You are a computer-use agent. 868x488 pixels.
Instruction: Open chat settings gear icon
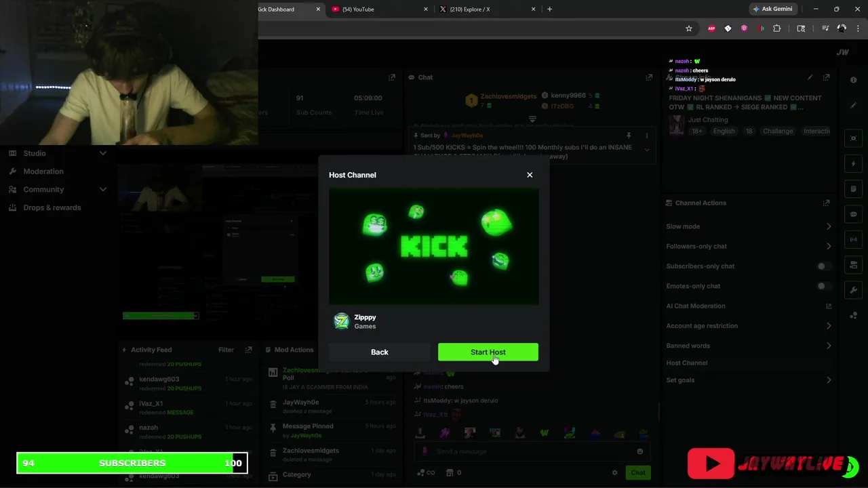pyautogui.click(x=615, y=473)
